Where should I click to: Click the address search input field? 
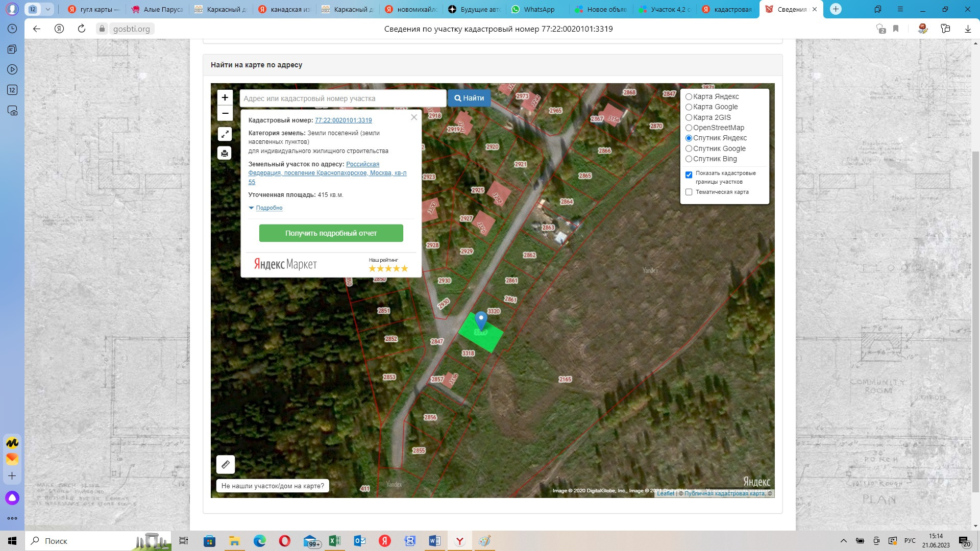pos(343,98)
